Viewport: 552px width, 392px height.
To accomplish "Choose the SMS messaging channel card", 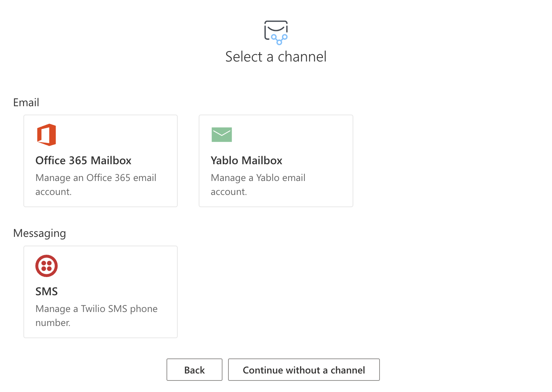I will (100, 292).
